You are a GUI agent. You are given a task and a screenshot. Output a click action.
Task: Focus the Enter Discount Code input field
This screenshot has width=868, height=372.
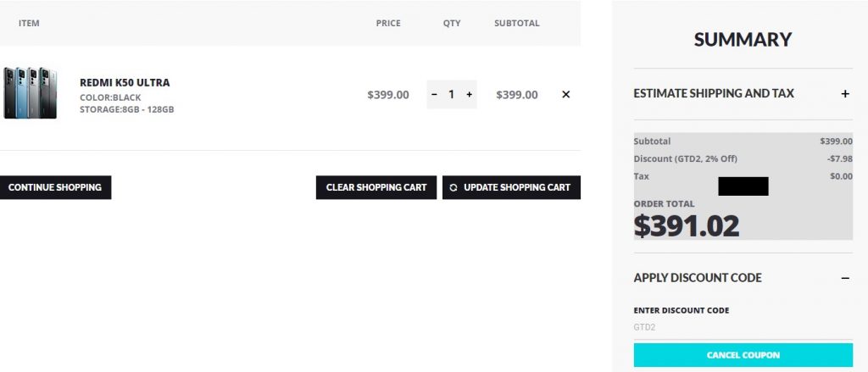743,325
